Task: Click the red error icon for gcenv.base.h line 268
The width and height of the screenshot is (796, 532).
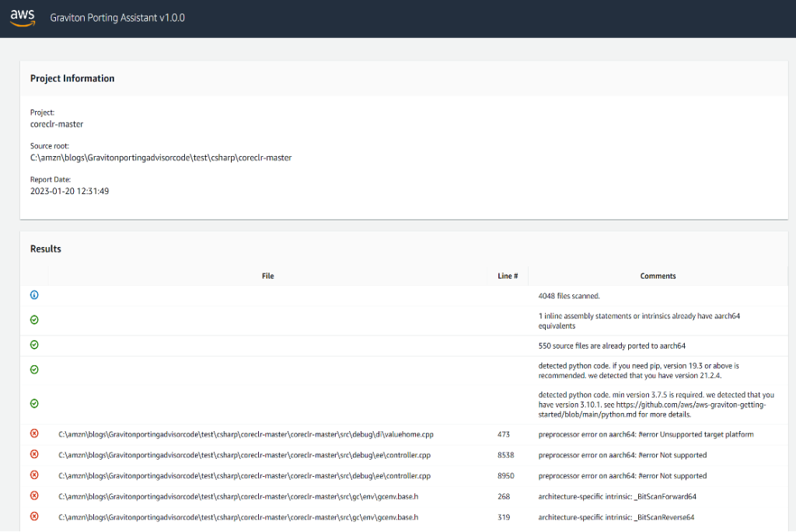Action: click(33, 496)
